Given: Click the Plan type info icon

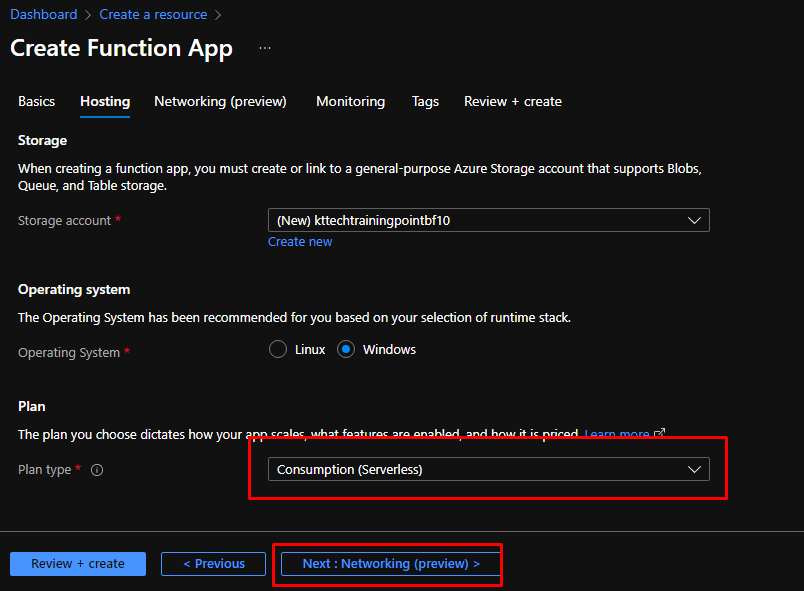Looking at the screenshot, I should click(97, 470).
